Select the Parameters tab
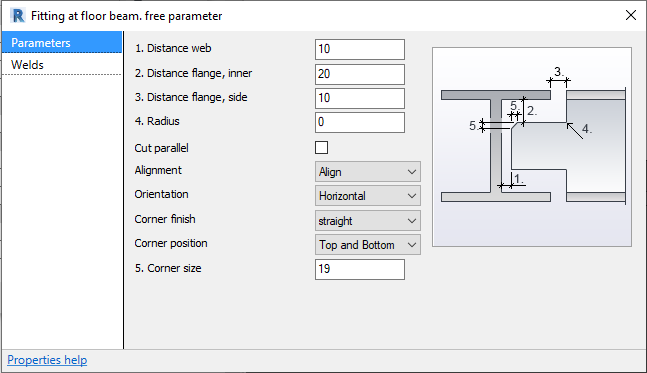The image size is (647, 373). tap(62, 42)
